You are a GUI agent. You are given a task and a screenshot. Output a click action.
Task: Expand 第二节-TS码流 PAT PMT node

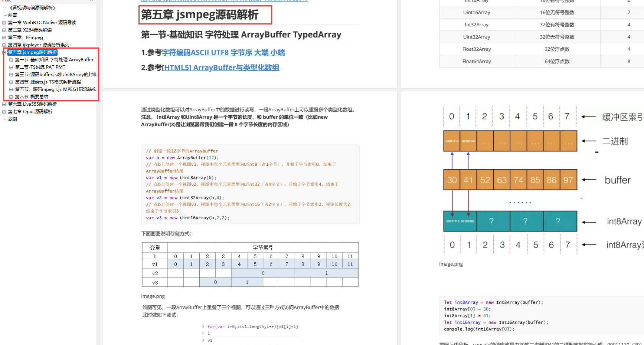point(11,67)
